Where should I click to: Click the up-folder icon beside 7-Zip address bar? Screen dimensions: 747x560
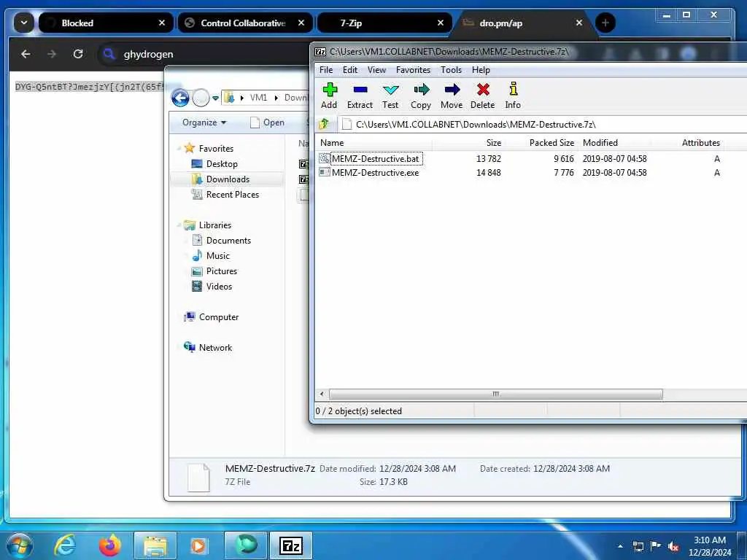pos(324,124)
